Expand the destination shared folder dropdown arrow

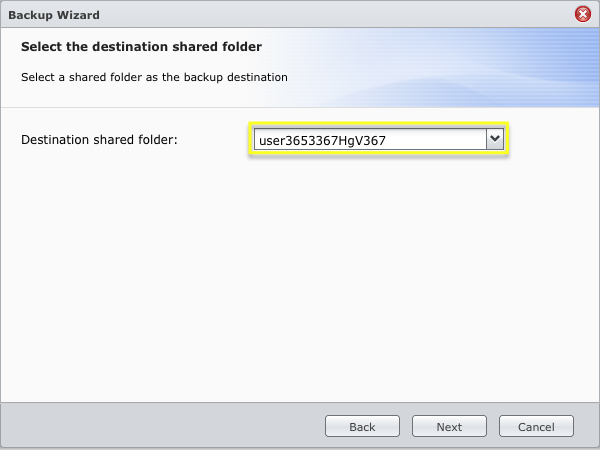tap(495, 139)
